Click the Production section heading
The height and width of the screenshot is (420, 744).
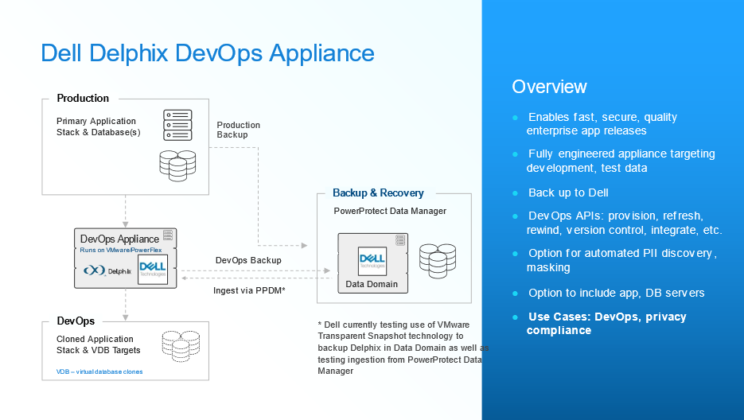pos(83,98)
